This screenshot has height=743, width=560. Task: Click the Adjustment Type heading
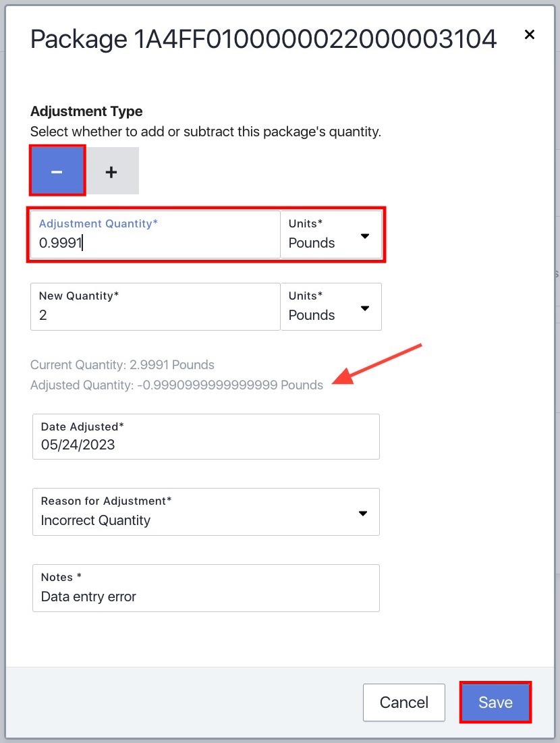click(x=86, y=111)
